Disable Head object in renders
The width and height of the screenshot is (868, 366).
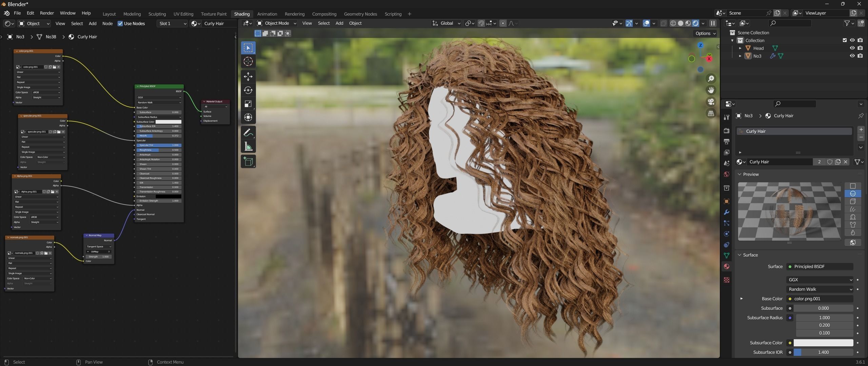point(860,48)
